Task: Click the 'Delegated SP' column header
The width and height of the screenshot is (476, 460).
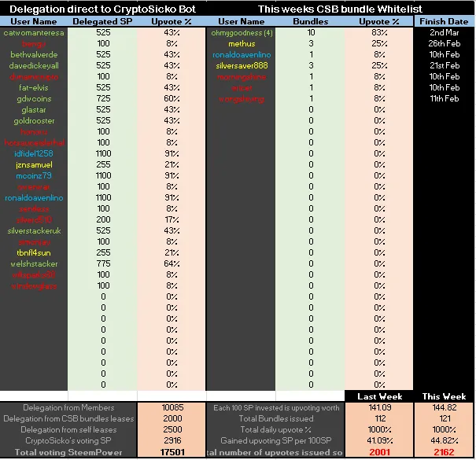Action: coord(102,21)
